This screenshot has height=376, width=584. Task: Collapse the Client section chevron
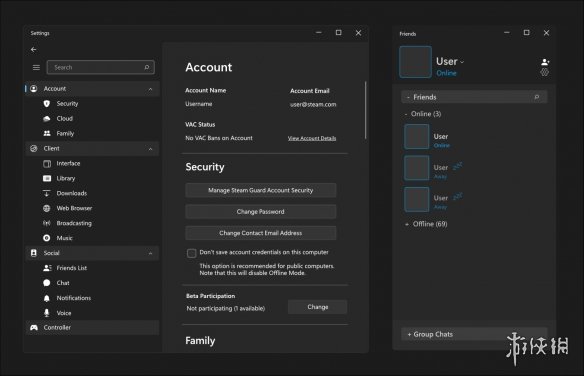pyautogui.click(x=150, y=149)
